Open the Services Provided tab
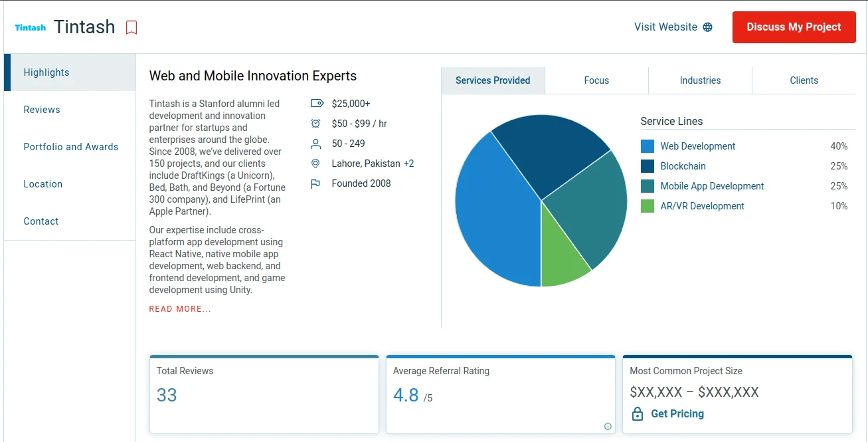The width and height of the screenshot is (868, 442). point(493,80)
